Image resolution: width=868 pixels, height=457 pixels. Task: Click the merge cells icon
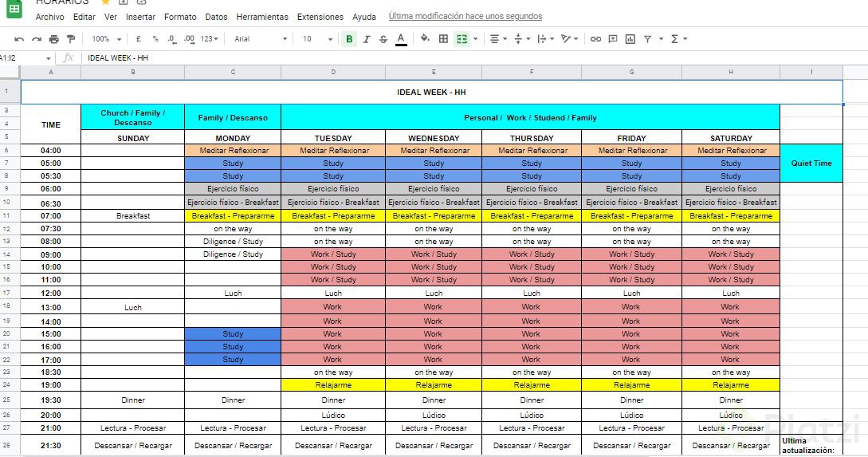[x=461, y=39]
